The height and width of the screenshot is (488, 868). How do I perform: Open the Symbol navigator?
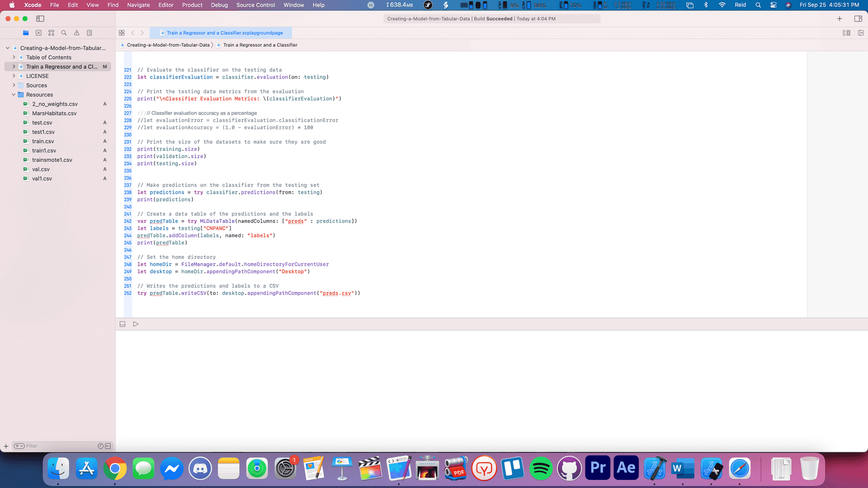51,33
